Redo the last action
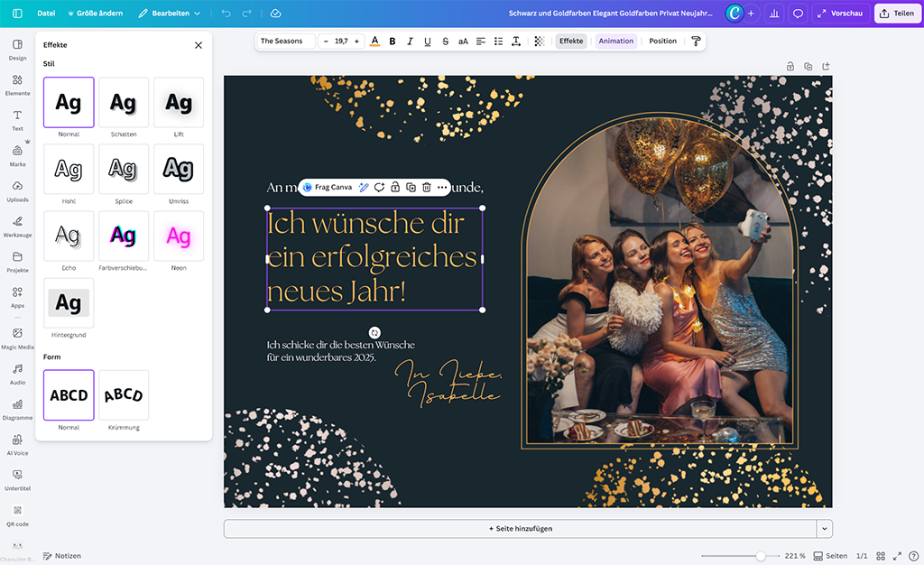The image size is (924, 565). point(247,13)
